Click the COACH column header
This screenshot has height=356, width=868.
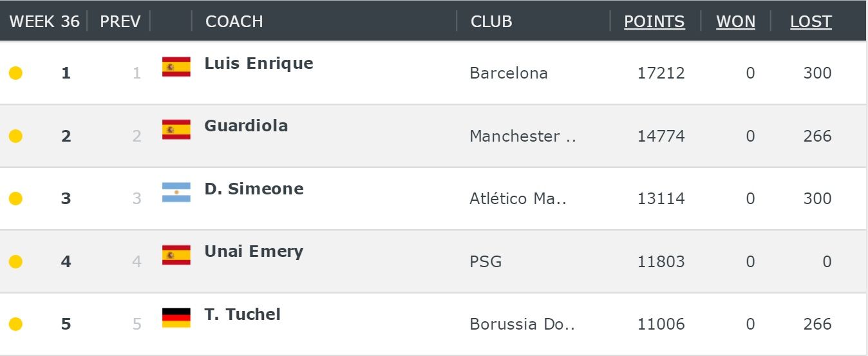[x=234, y=21]
